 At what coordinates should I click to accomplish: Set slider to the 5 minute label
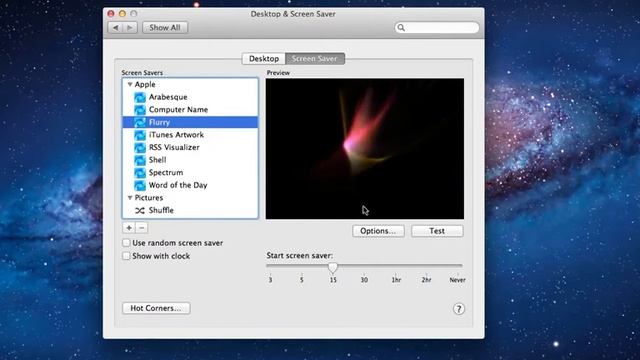(302, 280)
